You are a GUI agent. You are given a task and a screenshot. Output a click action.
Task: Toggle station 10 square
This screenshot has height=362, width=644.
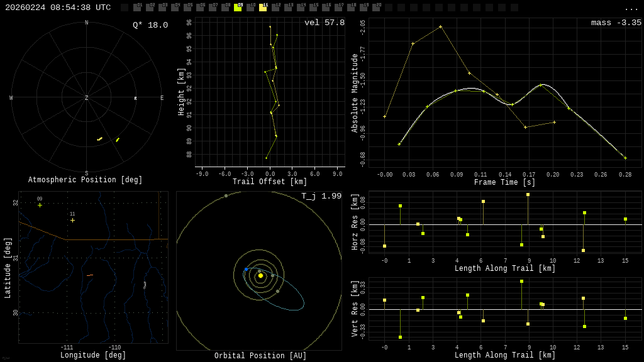pyautogui.click(x=250, y=8)
